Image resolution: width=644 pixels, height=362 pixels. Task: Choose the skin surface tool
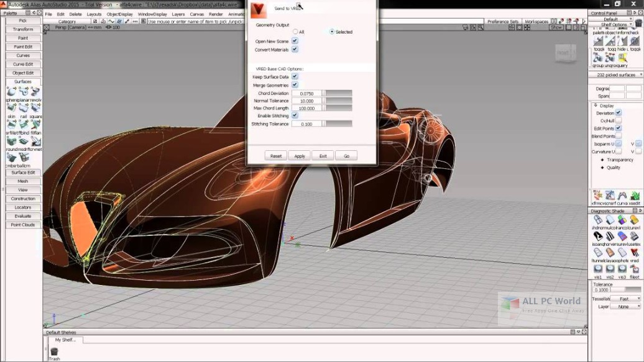pyautogui.click(x=11, y=108)
